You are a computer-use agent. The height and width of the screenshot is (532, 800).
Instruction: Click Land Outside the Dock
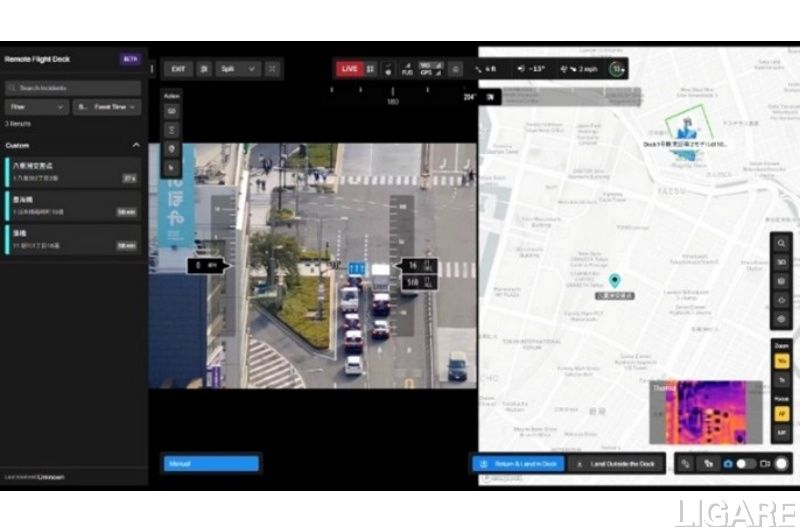(x=615, y=464)
